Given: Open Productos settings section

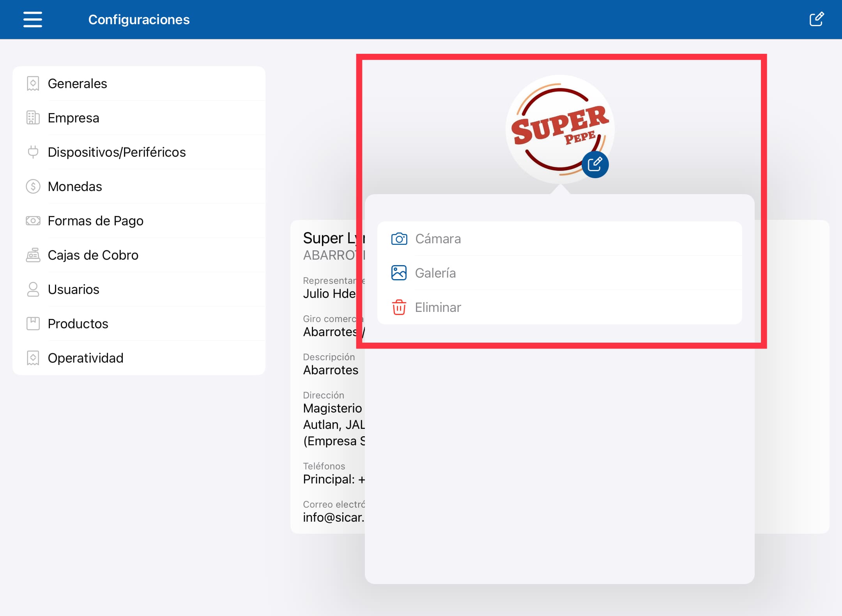Looking at the screenshot, I should (x=78, y=324).
